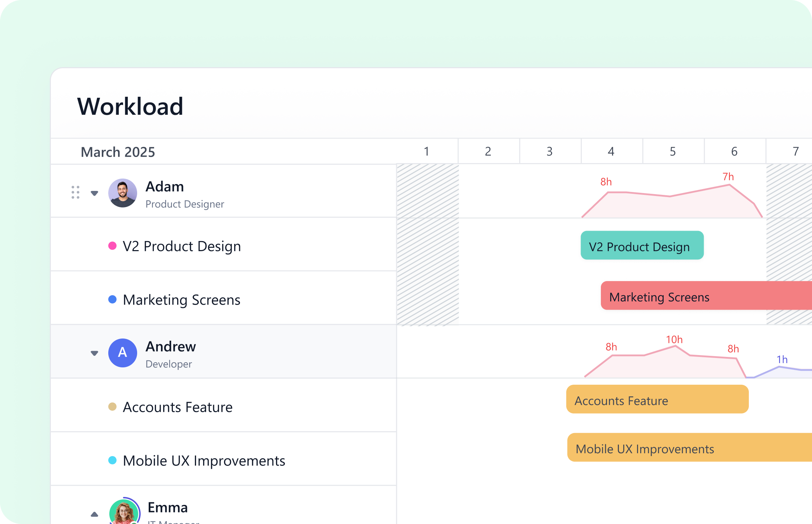The image size is (812, 524).
Task: Click the tan dot next to Accounts Feature
Action: click(112, 407)
